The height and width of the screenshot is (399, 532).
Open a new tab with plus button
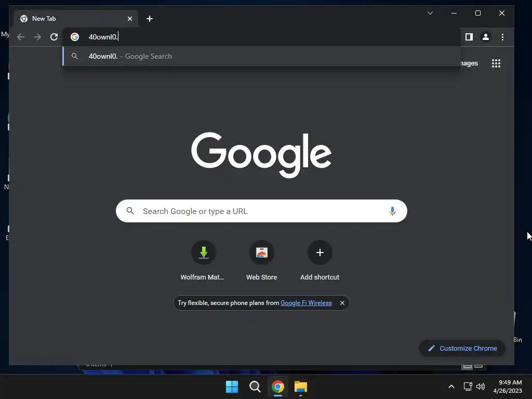[x=150, y=19]
